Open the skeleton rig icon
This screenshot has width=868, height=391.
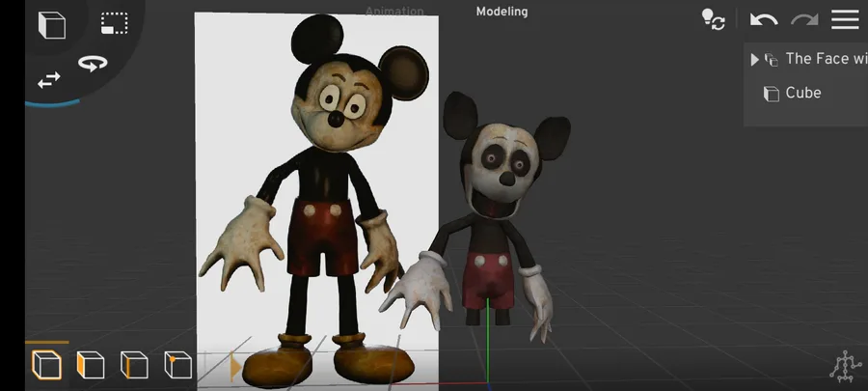click(x=845, y=366)
